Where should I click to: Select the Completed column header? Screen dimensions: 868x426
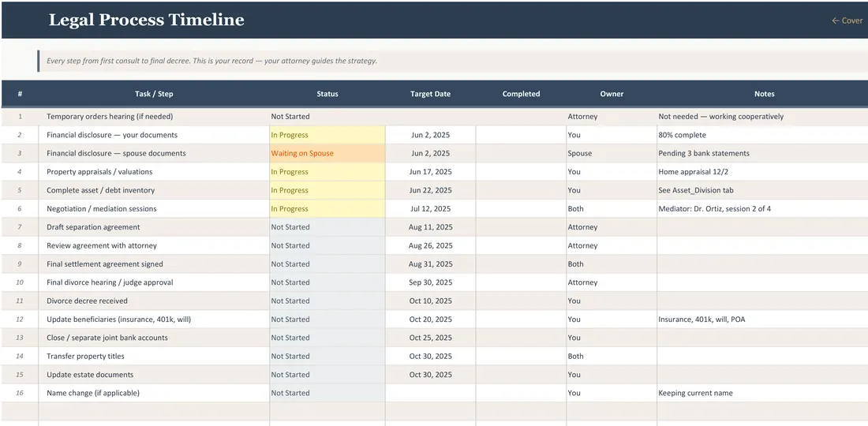coord(521,94)
